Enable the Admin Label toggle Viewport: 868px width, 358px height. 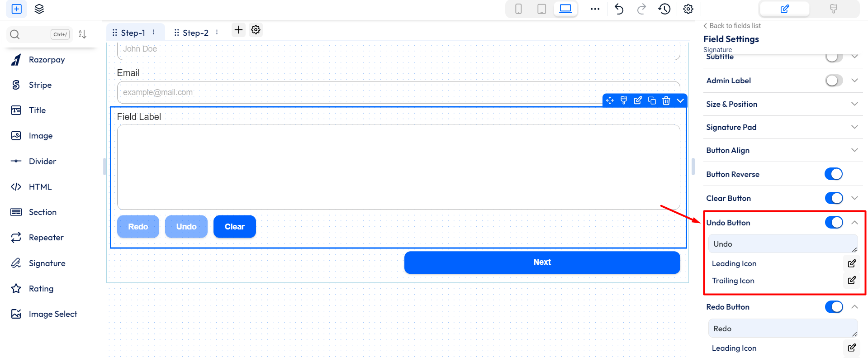pos(833,81)
